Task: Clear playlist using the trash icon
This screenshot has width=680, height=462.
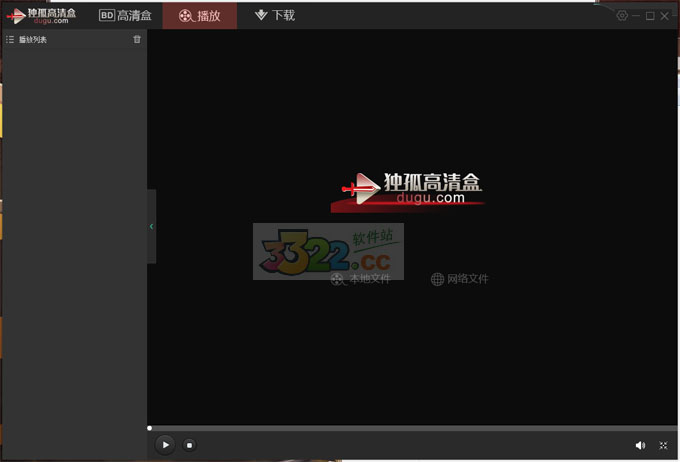Action: pos(137,39)
